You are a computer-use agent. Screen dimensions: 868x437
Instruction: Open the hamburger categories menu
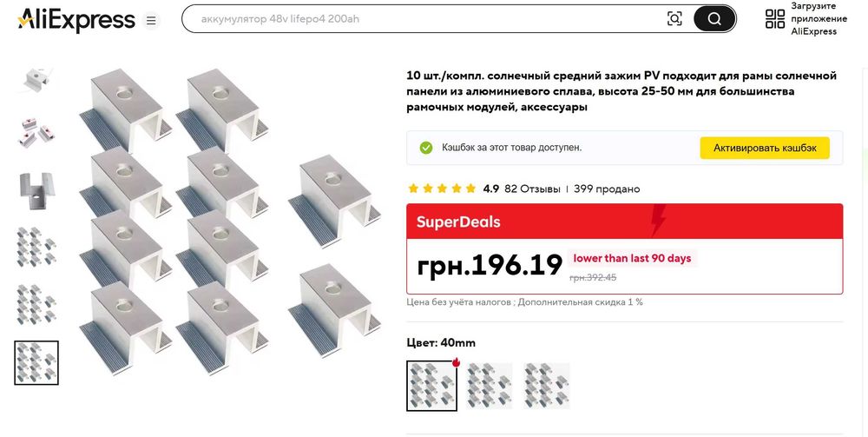[151, 20]
